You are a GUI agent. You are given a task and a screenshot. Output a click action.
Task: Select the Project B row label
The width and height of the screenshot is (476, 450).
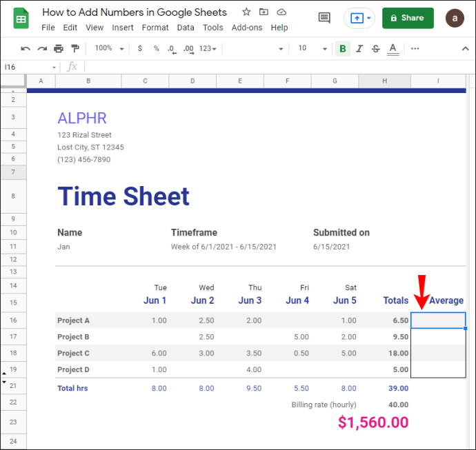[73, 337]
